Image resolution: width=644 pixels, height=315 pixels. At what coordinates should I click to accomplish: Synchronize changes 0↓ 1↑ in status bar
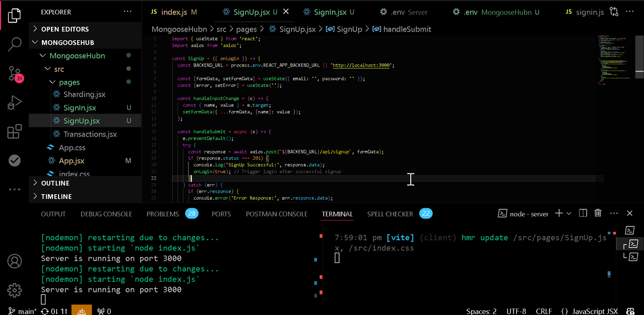pyautogui.click(x=54, y=311)
